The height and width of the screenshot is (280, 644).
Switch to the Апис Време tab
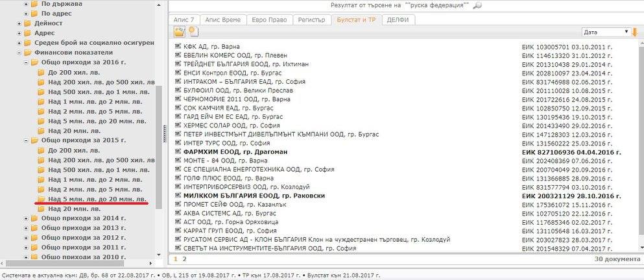[224, 19]
